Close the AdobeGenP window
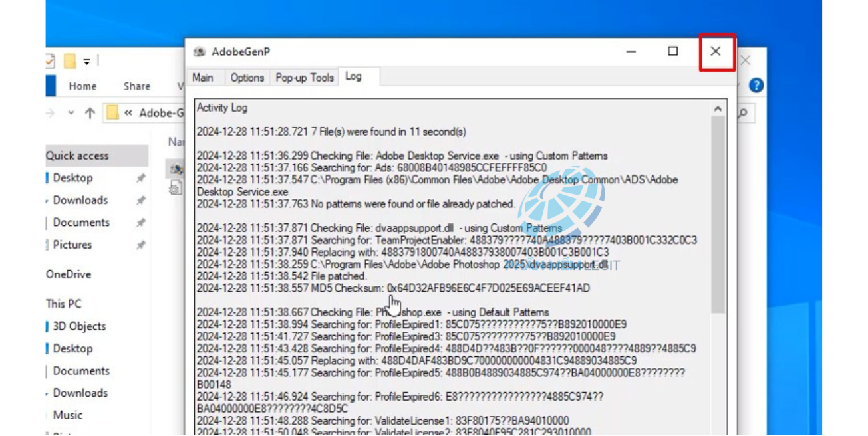This screenshot has width=868, height=436. tap(716, 51)
